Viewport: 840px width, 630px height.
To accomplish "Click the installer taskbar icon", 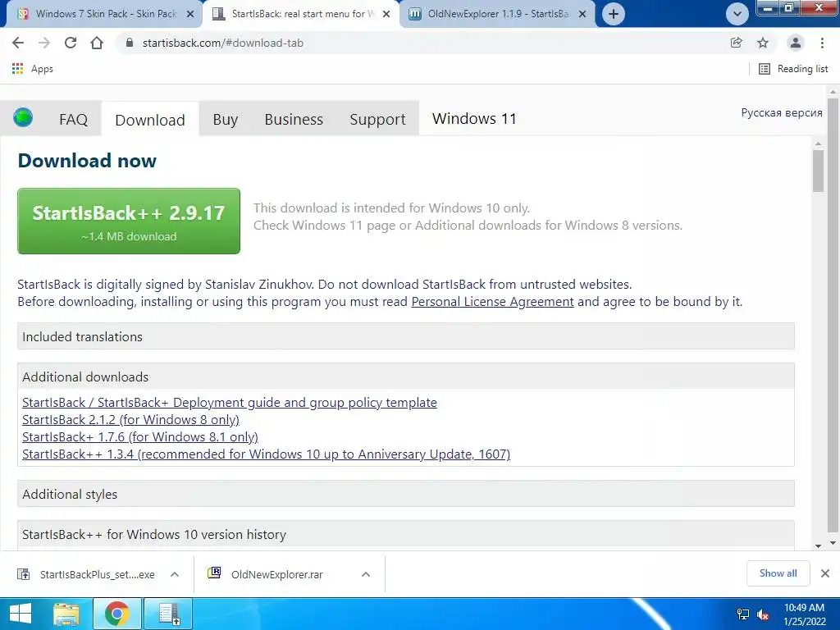I will pos(168,614).
